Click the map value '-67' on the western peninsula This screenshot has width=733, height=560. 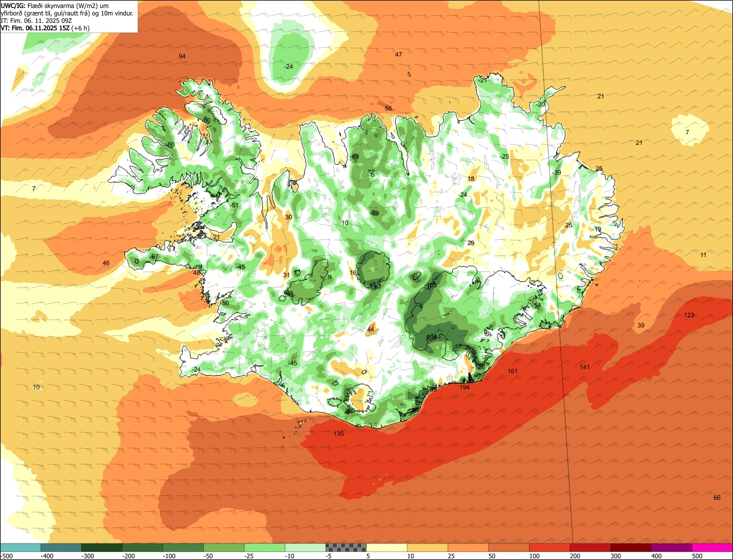tap(154, 257)
